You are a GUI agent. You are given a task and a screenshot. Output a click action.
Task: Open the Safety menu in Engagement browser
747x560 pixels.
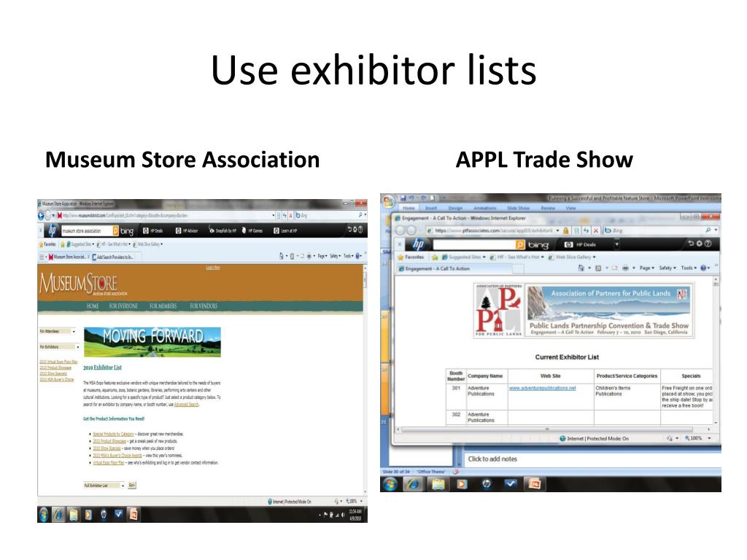(x=667, y=268)
